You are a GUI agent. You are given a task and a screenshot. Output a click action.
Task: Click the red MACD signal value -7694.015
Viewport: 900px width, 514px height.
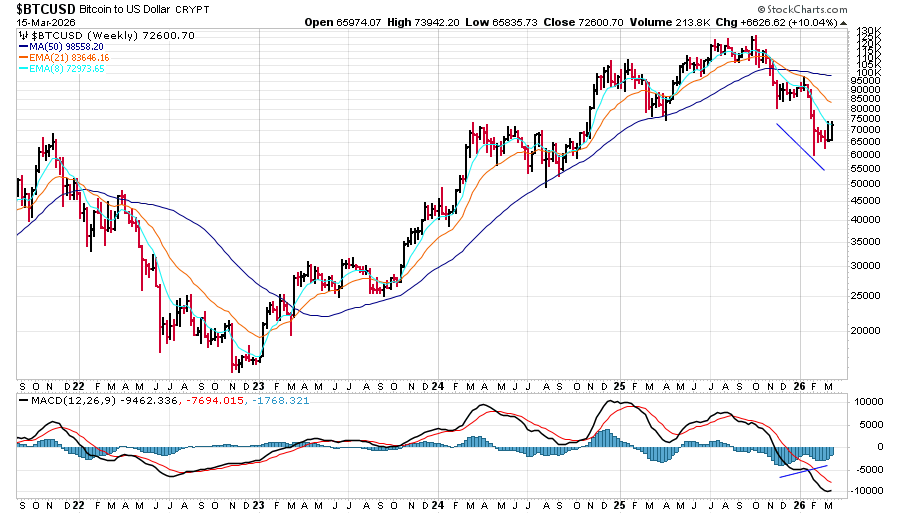pyautogui.click(x=214, y=400)
